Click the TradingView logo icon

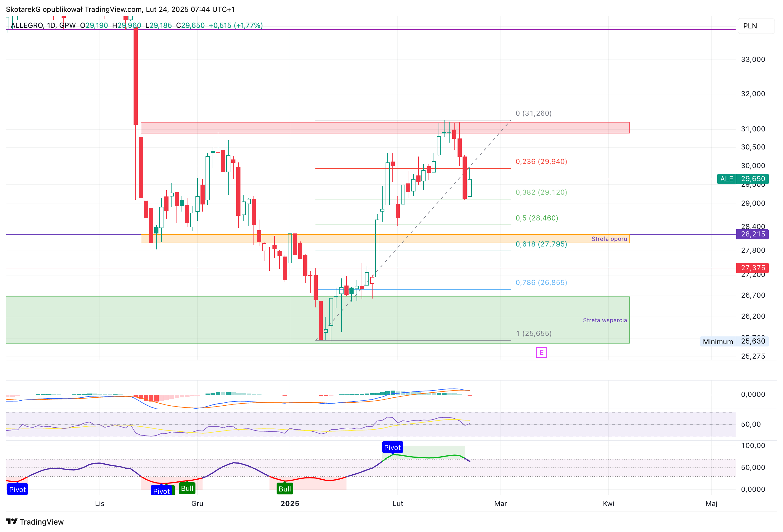click(12, 522)
